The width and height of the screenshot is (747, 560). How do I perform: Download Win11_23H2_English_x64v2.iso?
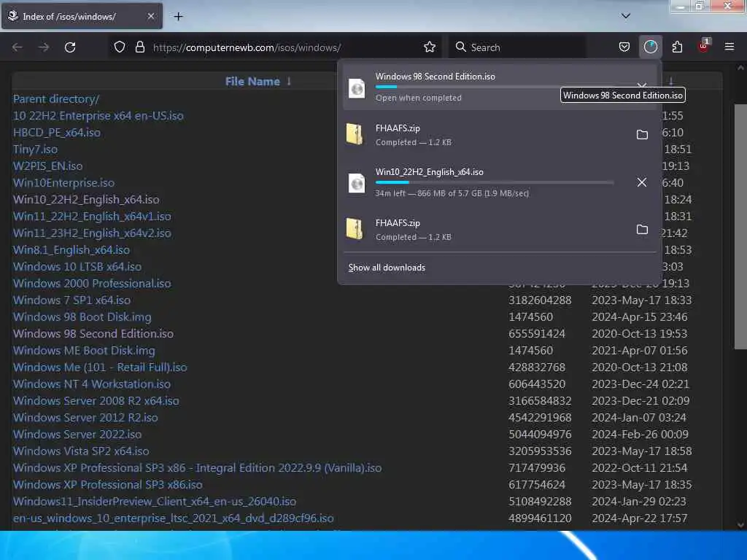click(x=92, y=233)
